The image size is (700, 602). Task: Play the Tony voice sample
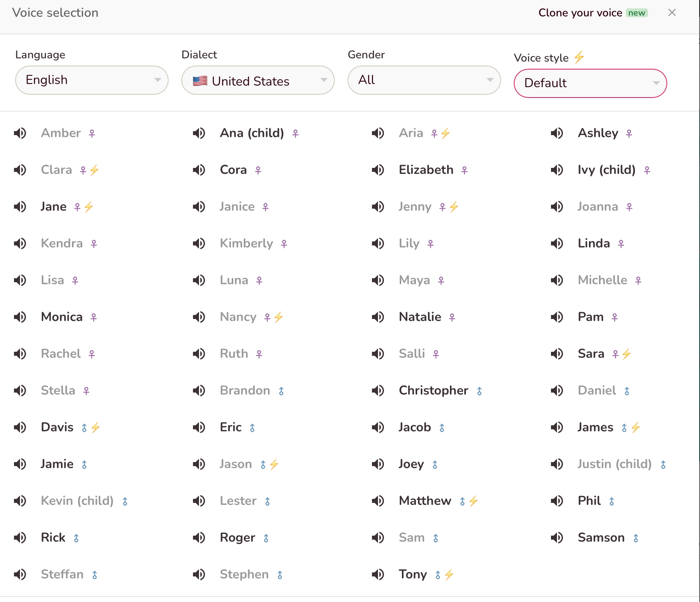[x=378, y=574]
